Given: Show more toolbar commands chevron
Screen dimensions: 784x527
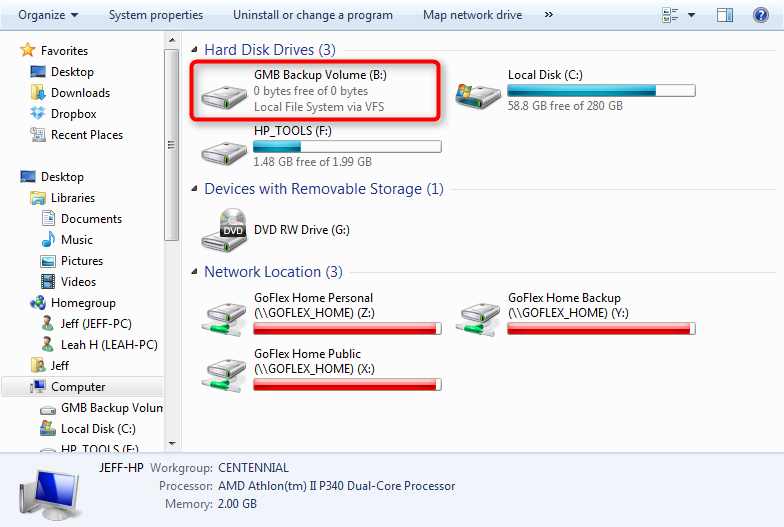Looking at the screenshot, I should pos(548,15).
